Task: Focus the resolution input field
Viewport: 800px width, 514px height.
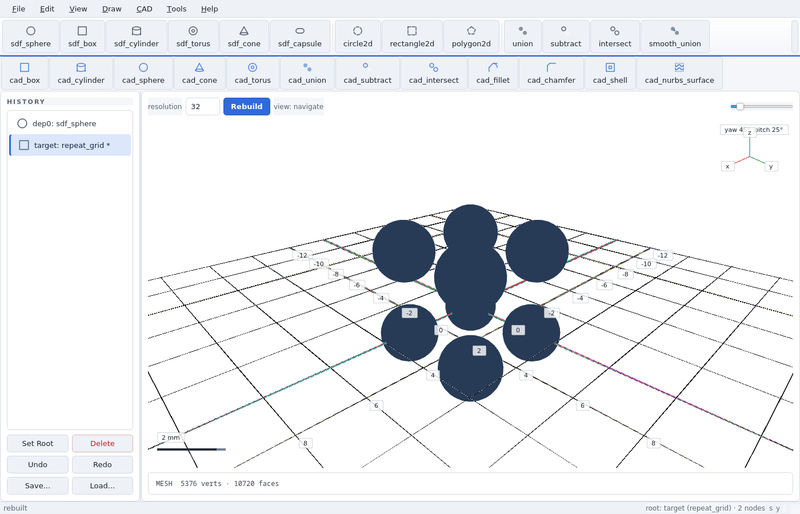Action: (x=203, y=106)
